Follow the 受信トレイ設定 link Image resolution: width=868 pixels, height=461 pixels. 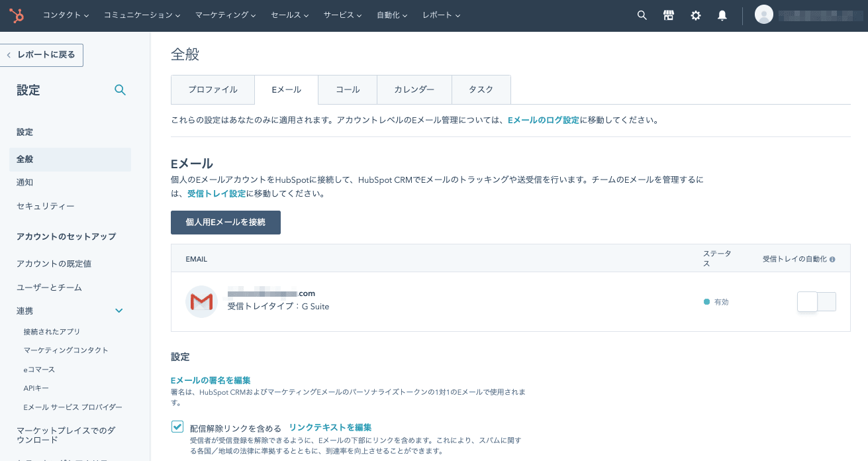tap(217, 194)
